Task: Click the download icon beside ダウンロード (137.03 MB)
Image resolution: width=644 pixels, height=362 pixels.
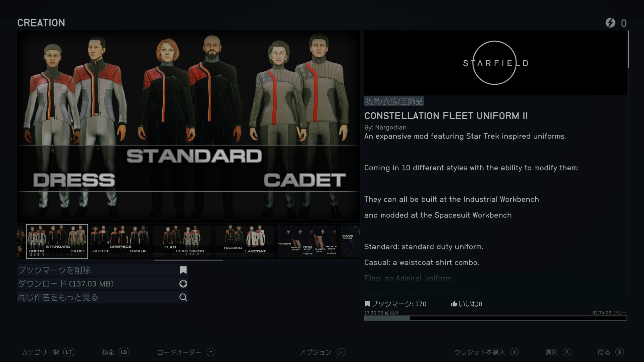Action: 183,284
